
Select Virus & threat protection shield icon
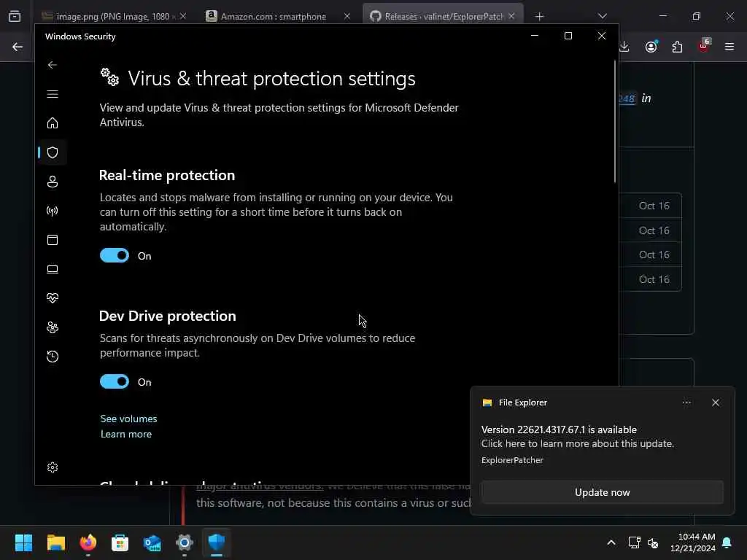pos(53,152)
